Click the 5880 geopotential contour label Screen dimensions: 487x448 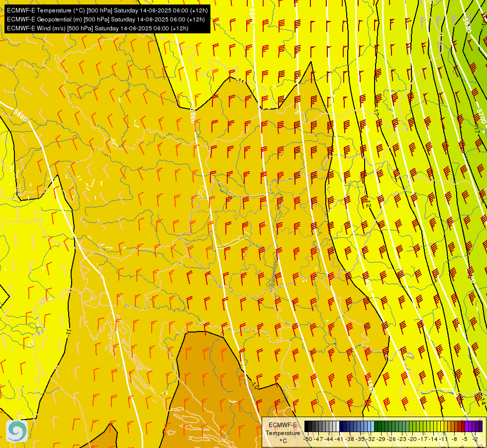20,114
